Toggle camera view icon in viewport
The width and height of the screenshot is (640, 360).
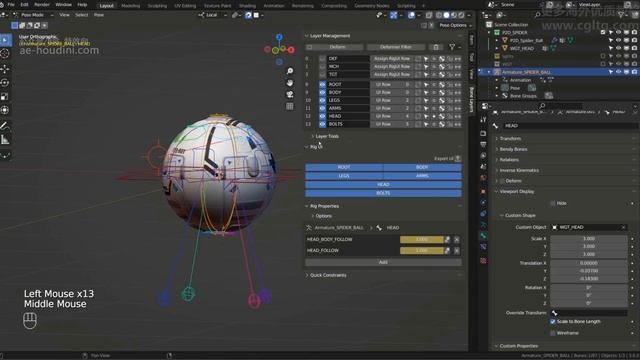(x=290, y=95)
